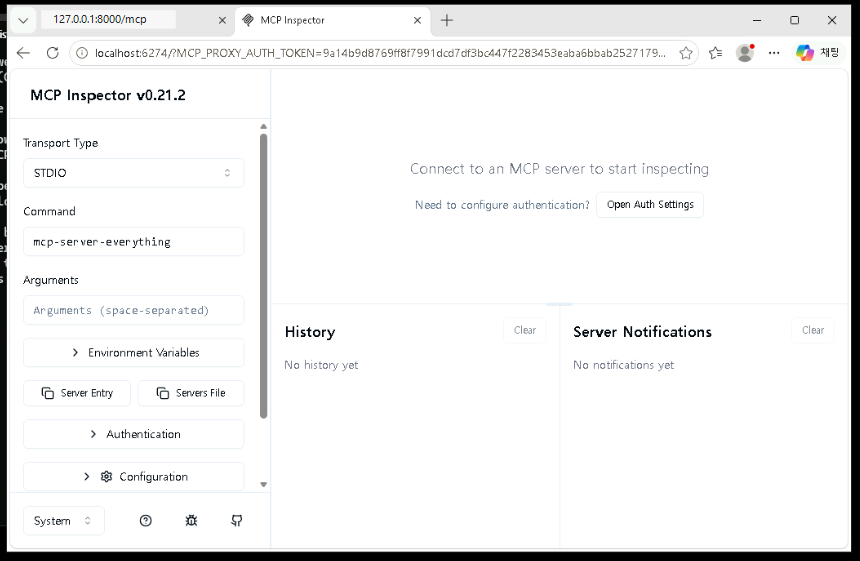The image size is (860, 561).
Task: Copy the Server Entry configuration
Action: (x=77, y=393)
